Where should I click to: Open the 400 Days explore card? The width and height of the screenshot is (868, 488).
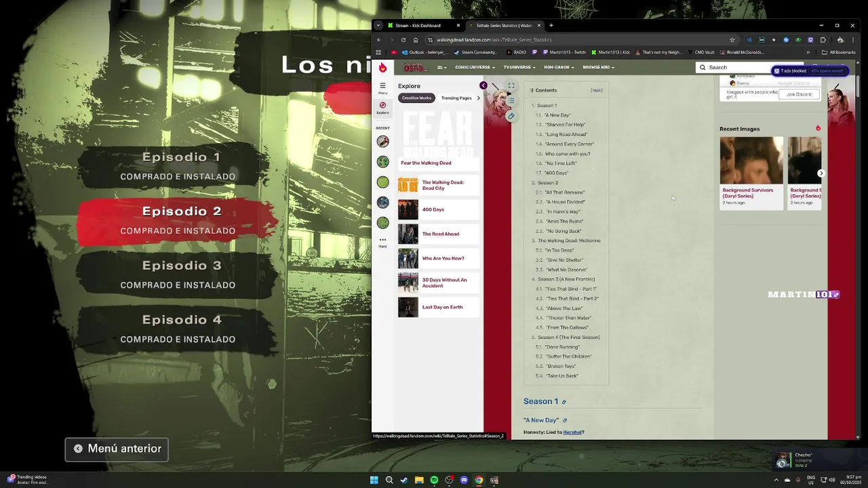coord(438,209)
